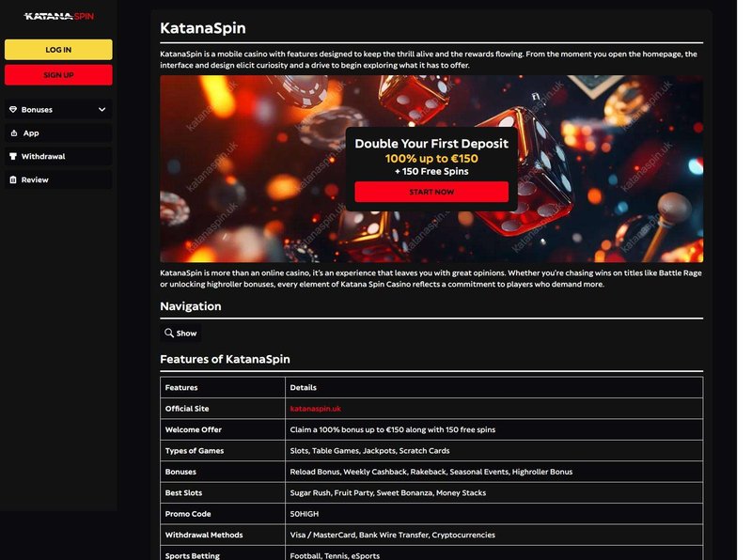Image resolution: width=752 pixels, height=560 pixels.
Task: Click START NOW on the deposit banner
Action: (431, 192)
